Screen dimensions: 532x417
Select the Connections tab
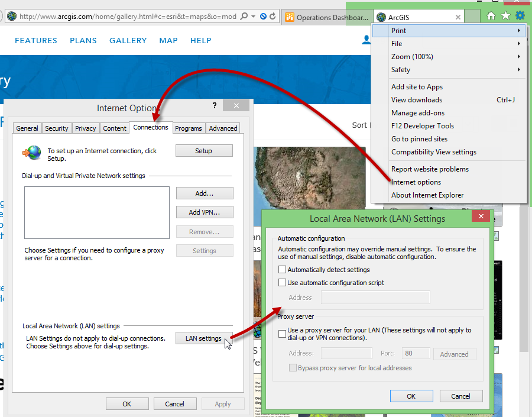coord(151,127)
